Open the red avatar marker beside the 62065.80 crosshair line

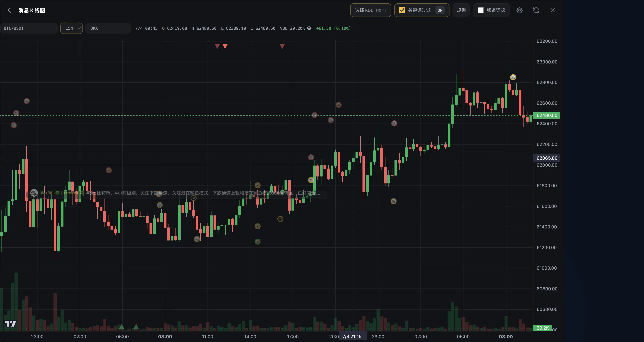(311, 157)
